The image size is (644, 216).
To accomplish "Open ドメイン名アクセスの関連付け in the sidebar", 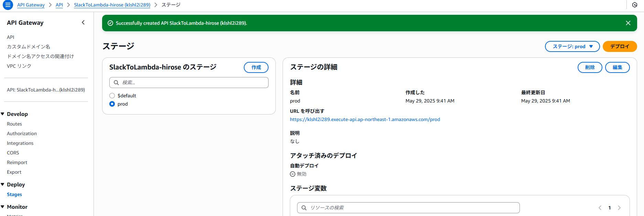I will coord(41,56).
